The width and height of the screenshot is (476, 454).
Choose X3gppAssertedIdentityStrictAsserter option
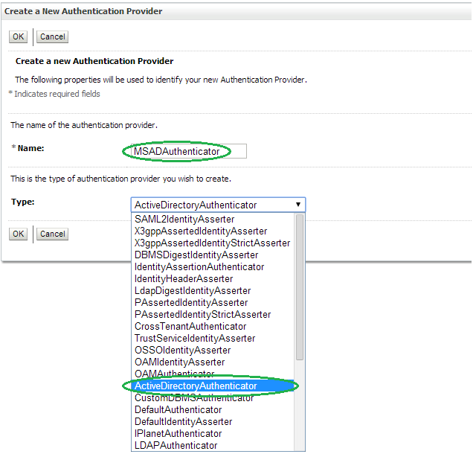(213, 243)
